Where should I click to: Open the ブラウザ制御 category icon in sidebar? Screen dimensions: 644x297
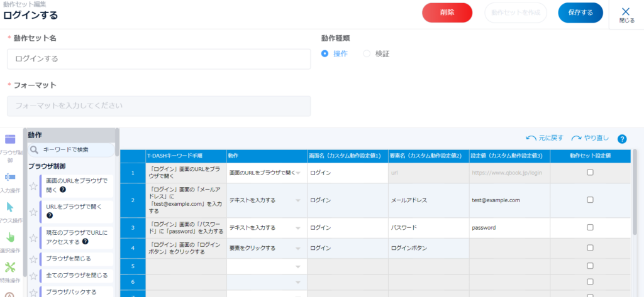(10, 140)
